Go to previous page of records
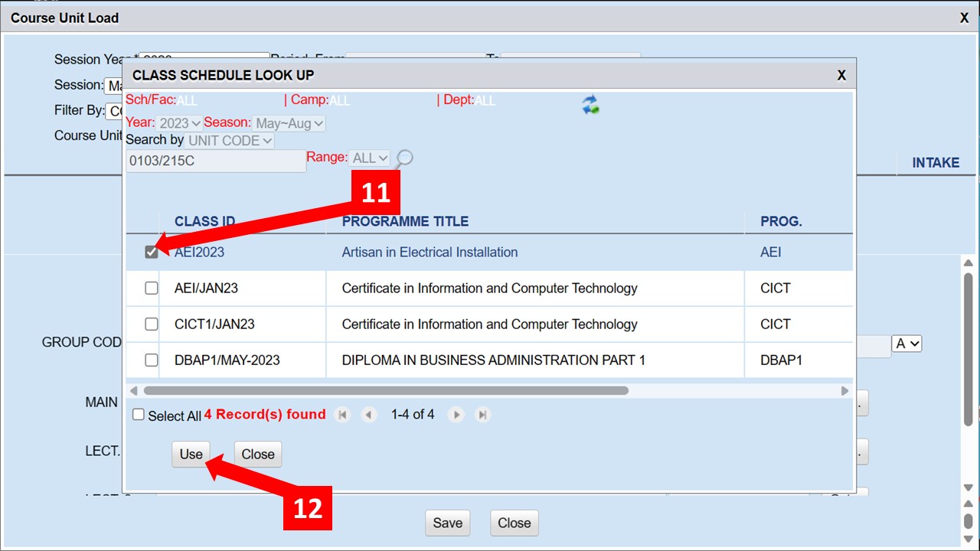 coord(369,415)
